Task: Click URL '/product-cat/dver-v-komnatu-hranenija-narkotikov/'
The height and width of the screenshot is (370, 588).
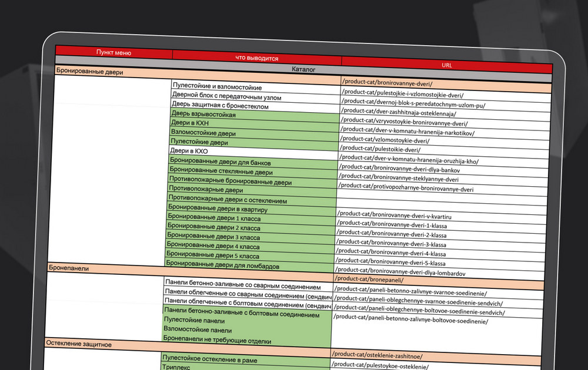Action: pos(407,131)
